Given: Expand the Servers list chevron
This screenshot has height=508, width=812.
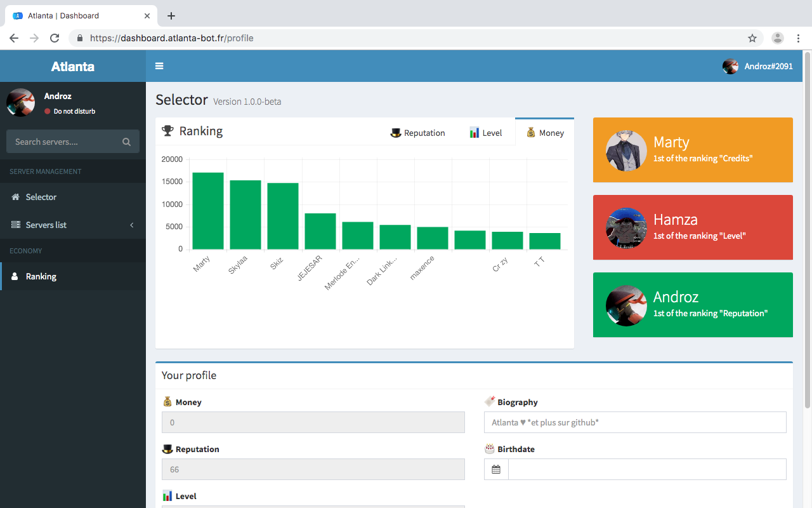Looking at the screenshot, I should pos(132,225).
